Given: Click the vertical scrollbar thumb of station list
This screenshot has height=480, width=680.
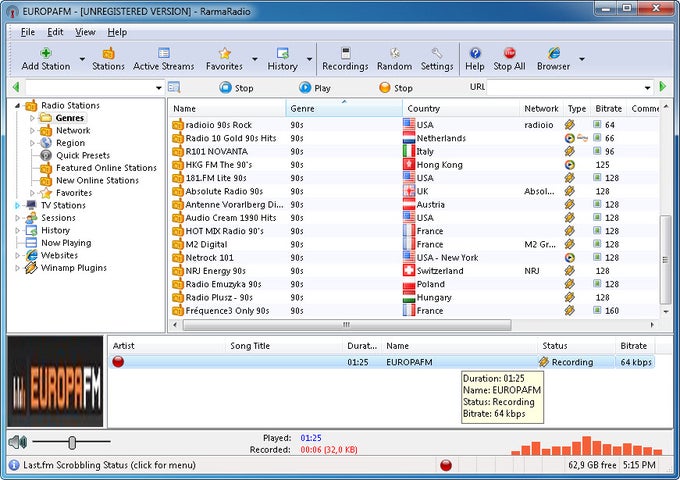Looking at the screenshot, I should pyautogui.click(x=665, y=260).
